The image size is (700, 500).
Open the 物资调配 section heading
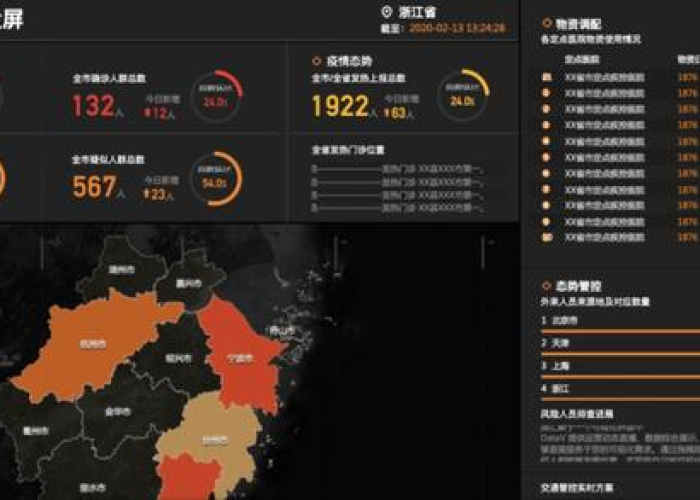point(579,23)
